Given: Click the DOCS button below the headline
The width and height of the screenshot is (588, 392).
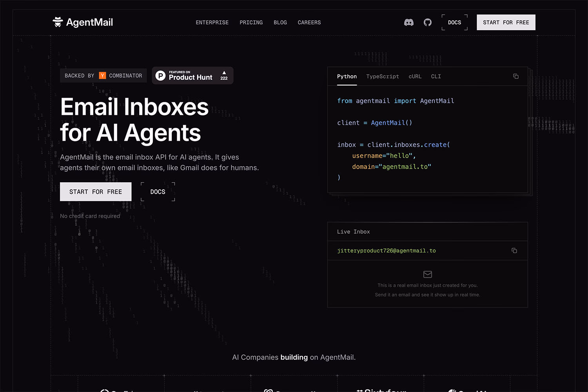Looking at the screenshot, I should 158,192.
